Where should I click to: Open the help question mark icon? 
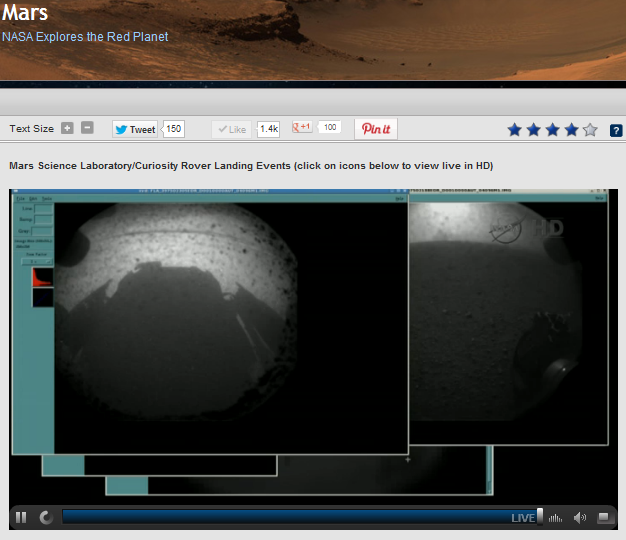click(x=616, y=130)
